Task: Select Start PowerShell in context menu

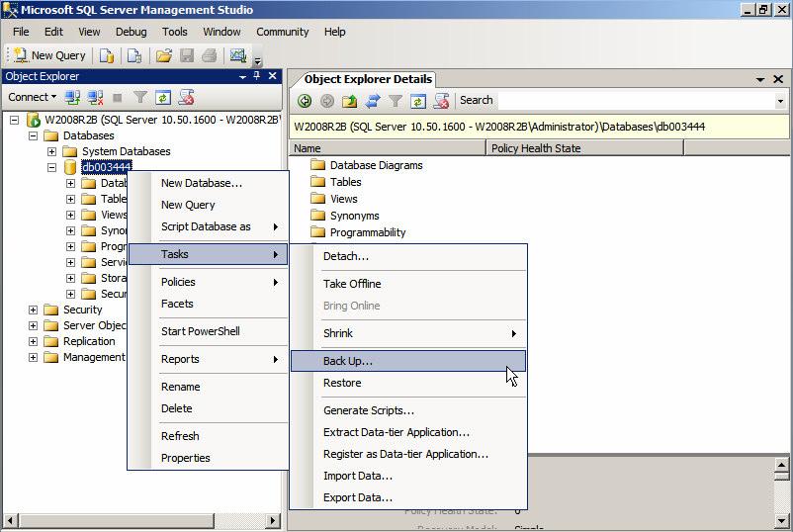Action: (208, 331)
